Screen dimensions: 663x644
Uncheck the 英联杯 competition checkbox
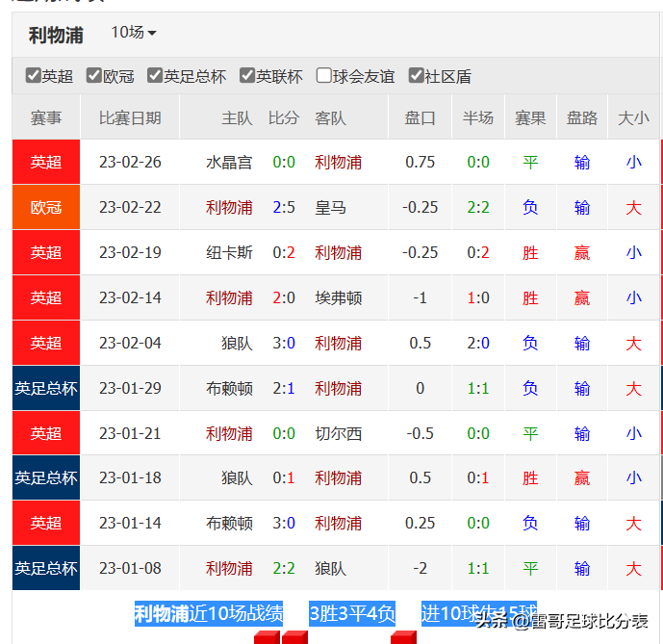(247, 76)
